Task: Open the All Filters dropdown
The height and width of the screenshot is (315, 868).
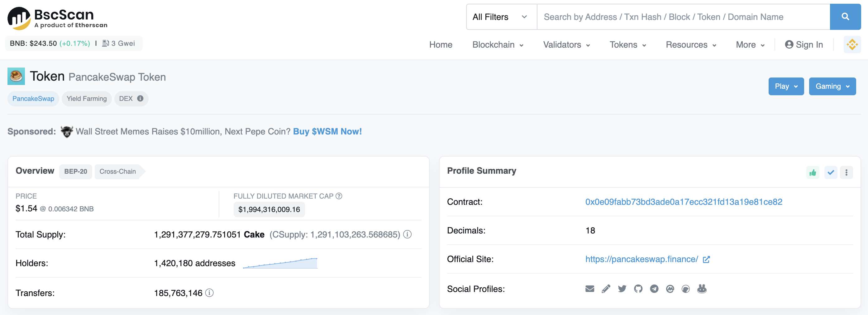Action: tap(501, 17)
